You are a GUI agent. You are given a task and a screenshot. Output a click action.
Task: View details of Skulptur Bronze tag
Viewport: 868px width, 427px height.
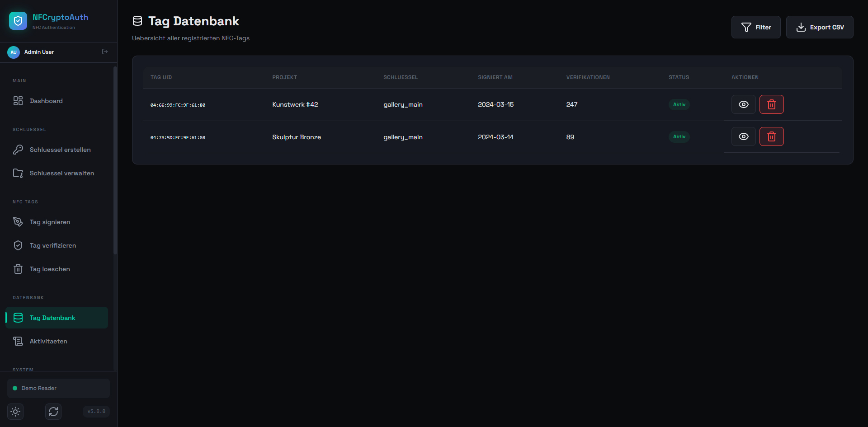pos(743,136)
